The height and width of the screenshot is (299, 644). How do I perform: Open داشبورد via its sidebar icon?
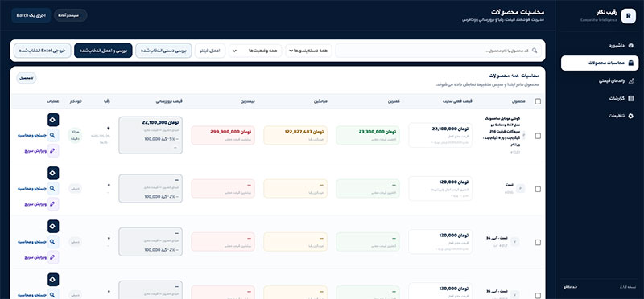coord(631,46)
